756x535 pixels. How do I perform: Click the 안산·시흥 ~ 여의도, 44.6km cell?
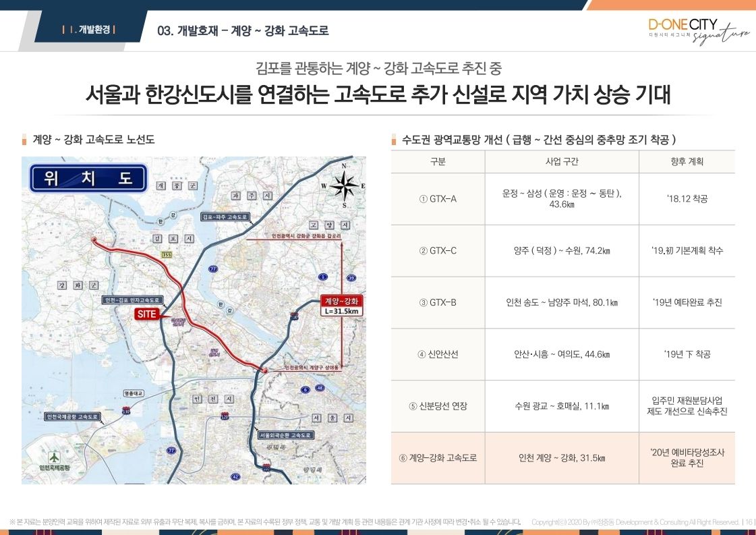click(x=562, y=354)
